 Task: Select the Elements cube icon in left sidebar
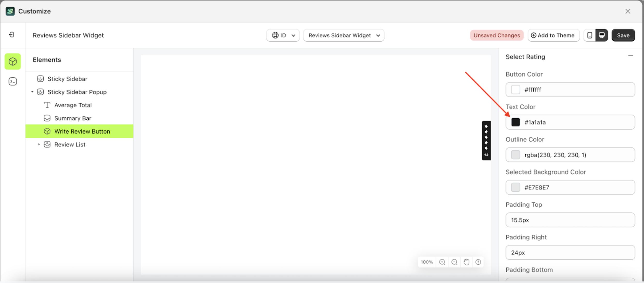coord(12,61)
